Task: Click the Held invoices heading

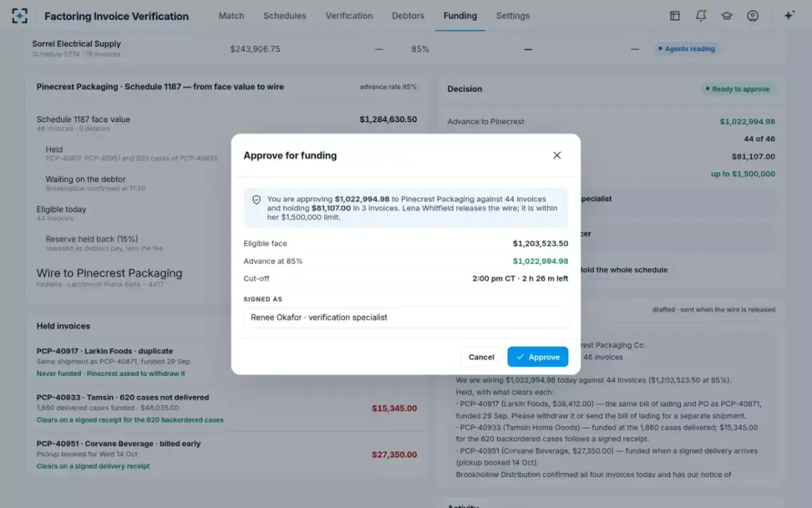Action: coord(63,326)
